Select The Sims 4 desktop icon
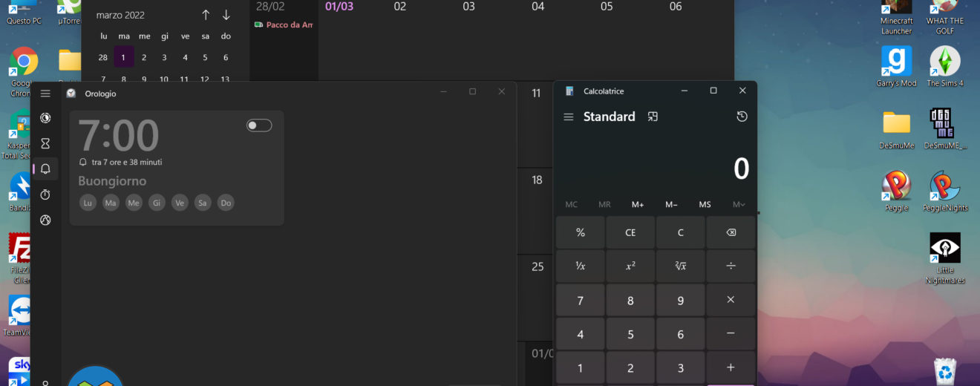Viewport: 980px width, 386px height. tap(945, 67)
